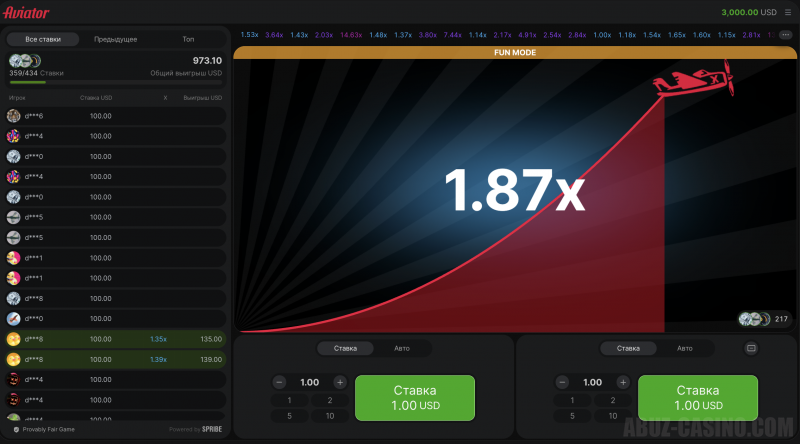800x444 pixels.
Task: Click the player avatars next to 217
Action: point(753,319)
